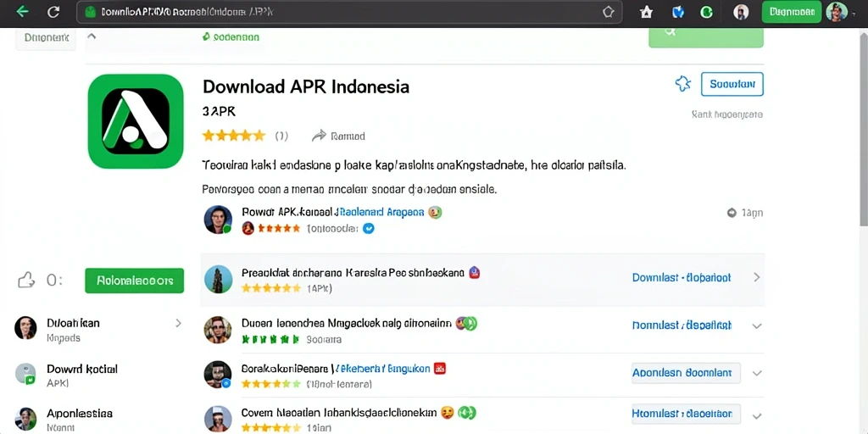
Task: Open the green circular extension icon
Action: (706, 12)
